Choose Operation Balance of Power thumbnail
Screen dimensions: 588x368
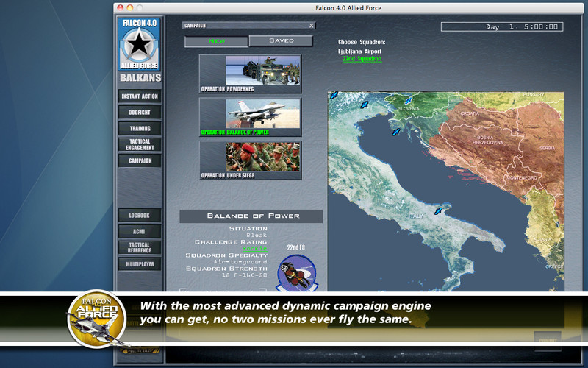point(250,117)
